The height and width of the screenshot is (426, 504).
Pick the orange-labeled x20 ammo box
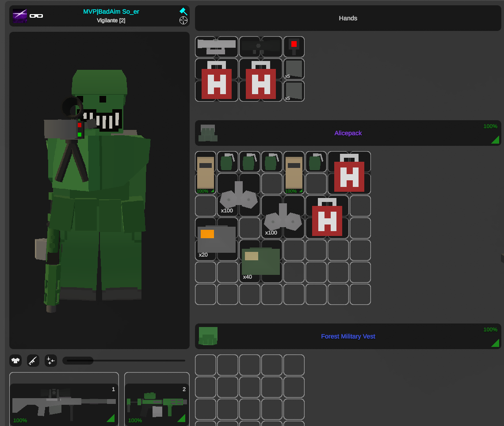216,239
